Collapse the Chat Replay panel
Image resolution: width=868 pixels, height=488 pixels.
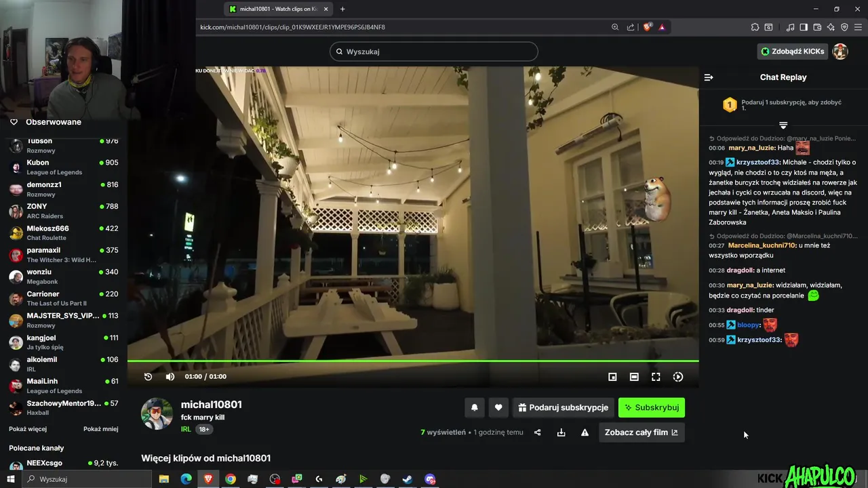(709, 77)
